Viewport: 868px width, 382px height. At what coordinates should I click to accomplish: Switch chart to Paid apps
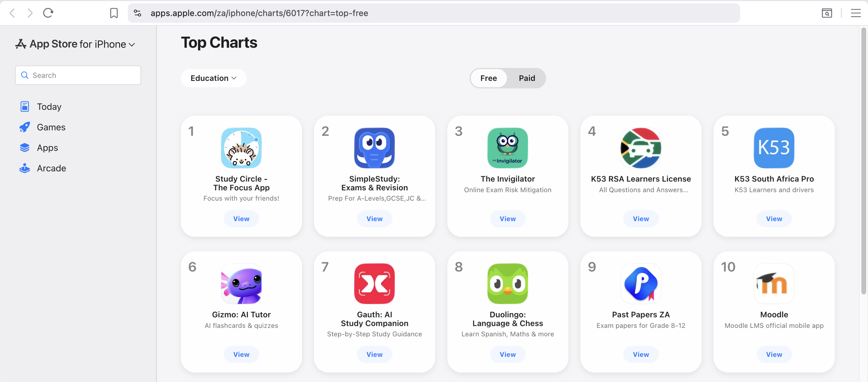(x=527, y=78)
